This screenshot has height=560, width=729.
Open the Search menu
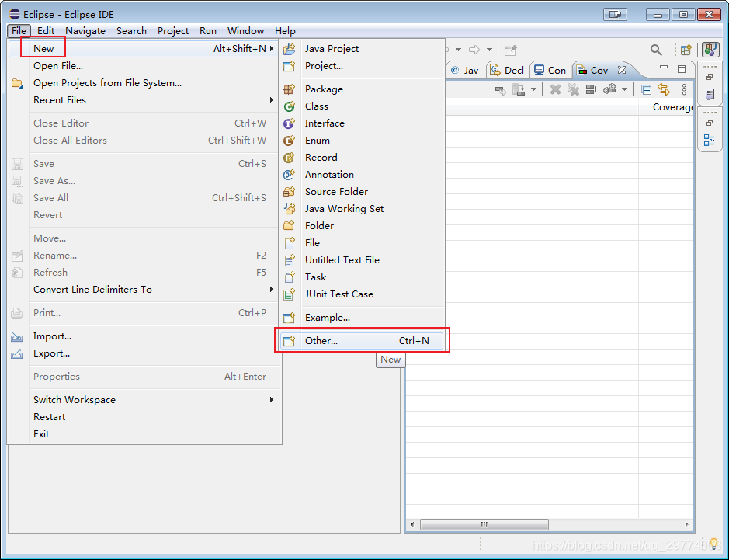point(131,31)
